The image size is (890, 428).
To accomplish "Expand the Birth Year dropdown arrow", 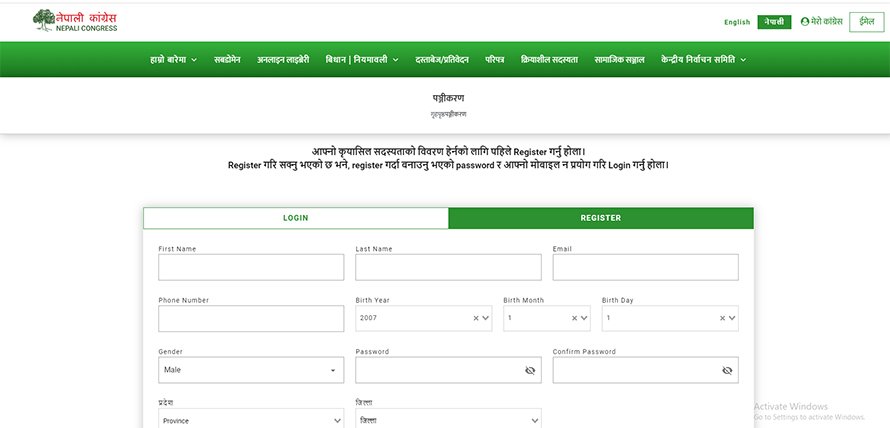I will point(486,318).
